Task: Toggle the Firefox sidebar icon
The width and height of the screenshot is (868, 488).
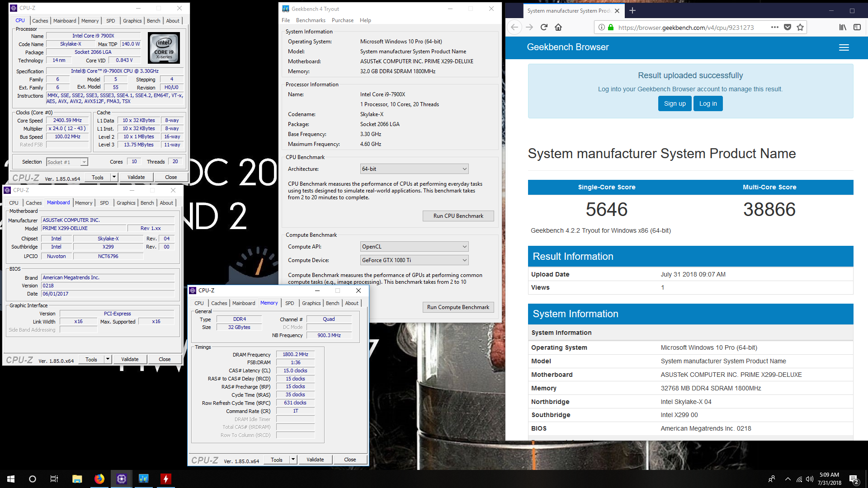Action: [x=857, y=27]
